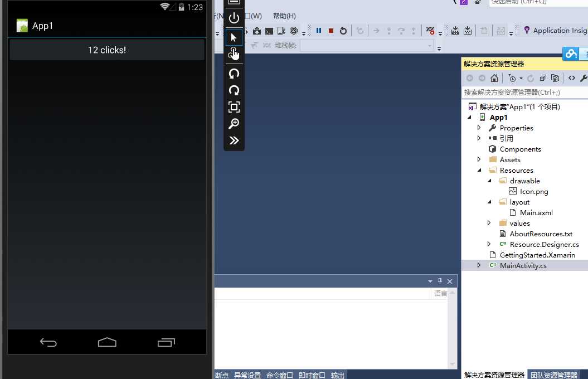Click Solution Explorer home icon
588x379 pixels.
[494, 78]
